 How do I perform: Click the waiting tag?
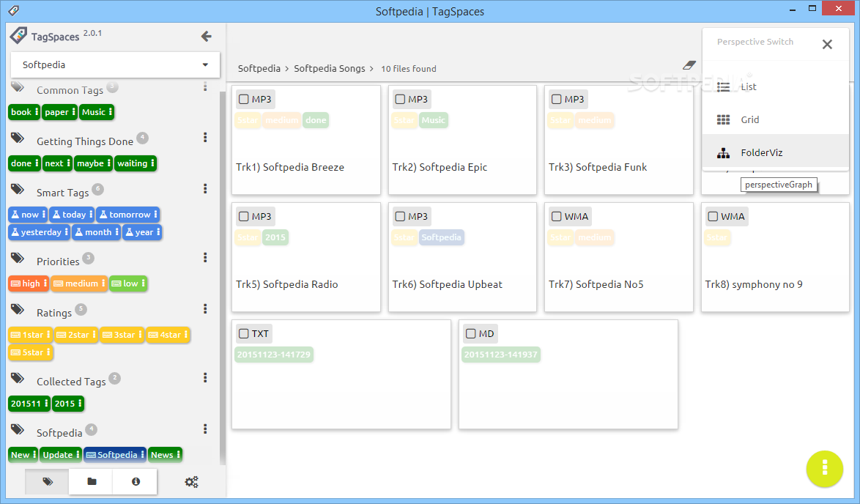click(136, 163)
